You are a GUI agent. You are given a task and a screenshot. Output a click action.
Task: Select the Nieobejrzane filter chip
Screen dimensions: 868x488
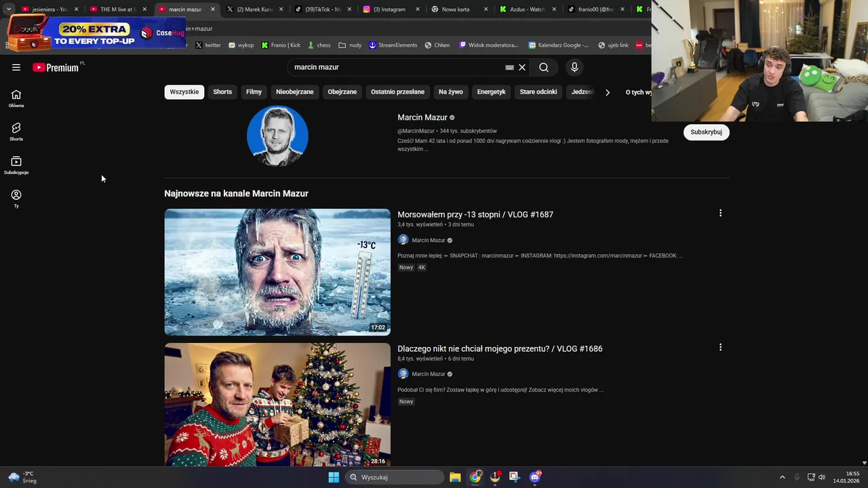click(295, 92)
